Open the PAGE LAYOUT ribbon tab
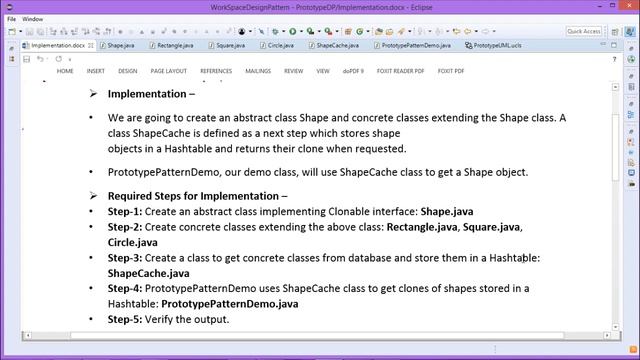Image resolution: width=640 pixels, height=360 pixels. (x=169, y=71)
